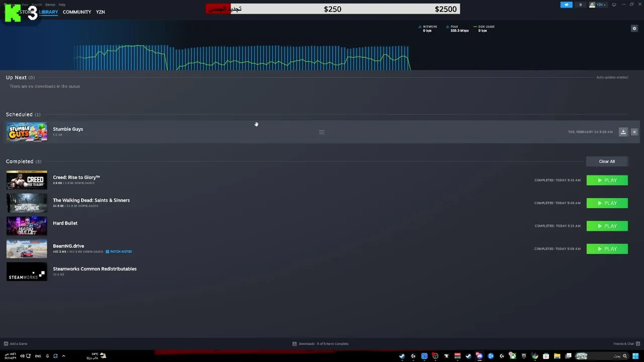Click the Scheduled section heading
The image size is (644, 362).
click(23, 115)
